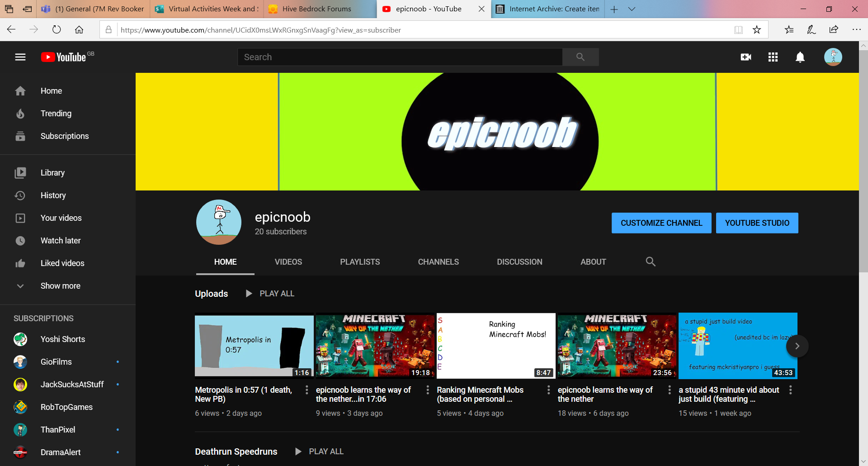This screenshot has width=868, height=466.
Task: Open the Metropolis in 0:57 video thumbnail
Action: pos(254,346)
